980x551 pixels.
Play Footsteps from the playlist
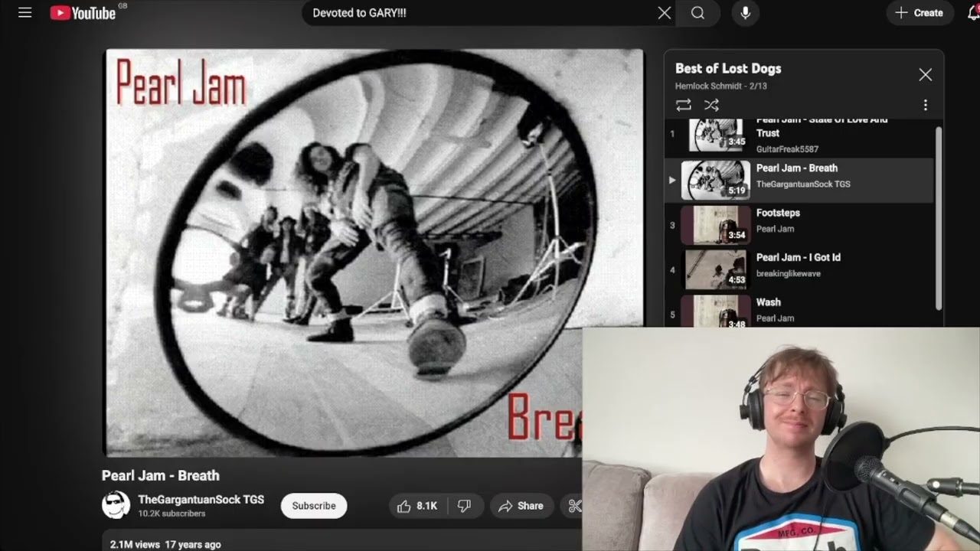778,213
